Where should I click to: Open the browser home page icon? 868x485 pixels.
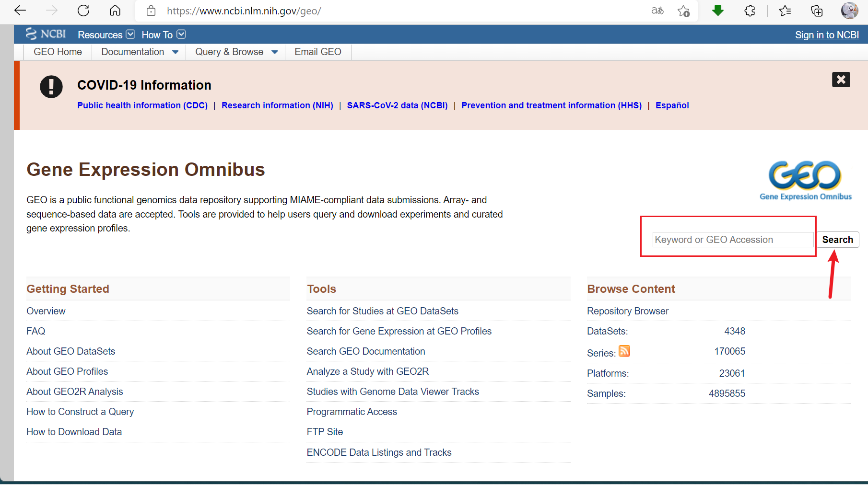(x=115, y=11)
